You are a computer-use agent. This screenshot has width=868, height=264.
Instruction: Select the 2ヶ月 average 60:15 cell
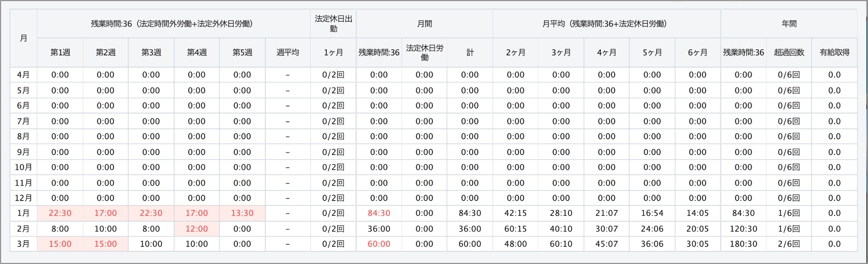[516, 229]
